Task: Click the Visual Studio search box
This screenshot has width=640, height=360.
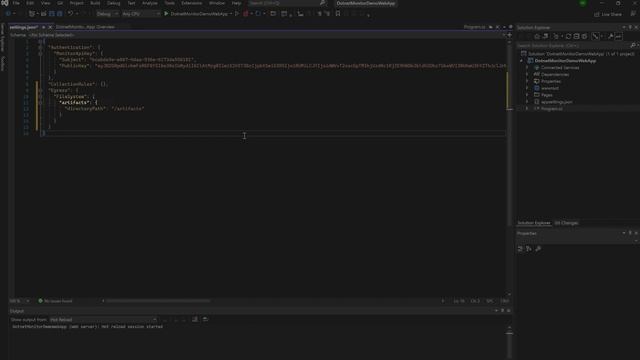Action: (288, 3)
